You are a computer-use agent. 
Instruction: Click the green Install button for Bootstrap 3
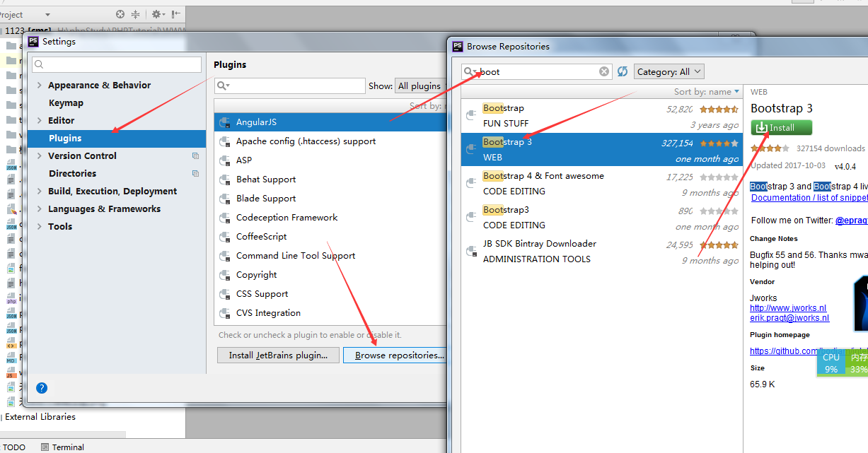pyautogui.click(x=782, y=128)
